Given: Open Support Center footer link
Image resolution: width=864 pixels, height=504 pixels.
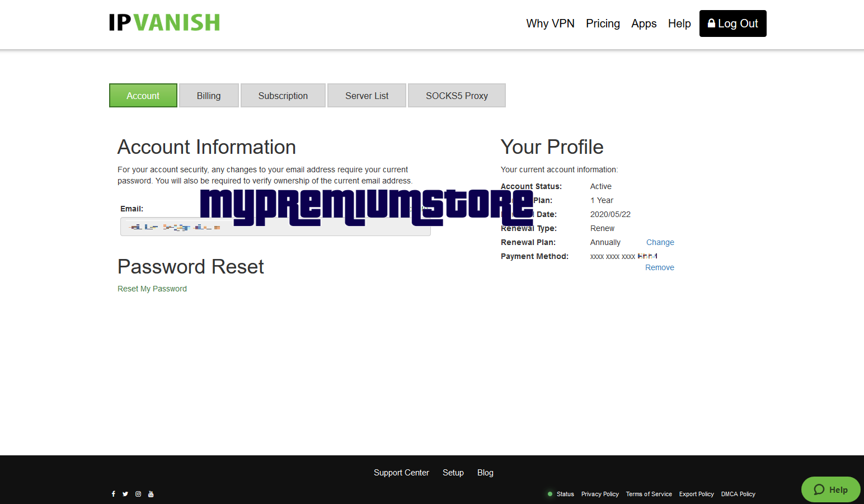Looking at the screenshot, I should click(x=401, y=473).
